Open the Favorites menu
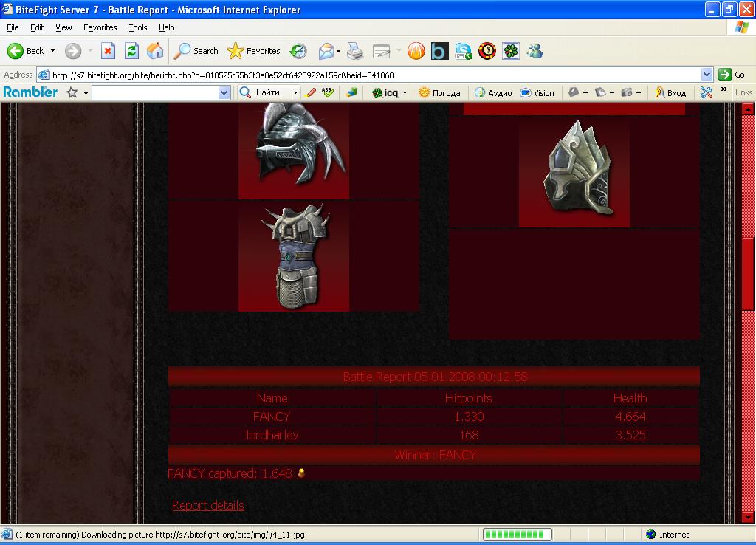 click(x=100, y=27)
